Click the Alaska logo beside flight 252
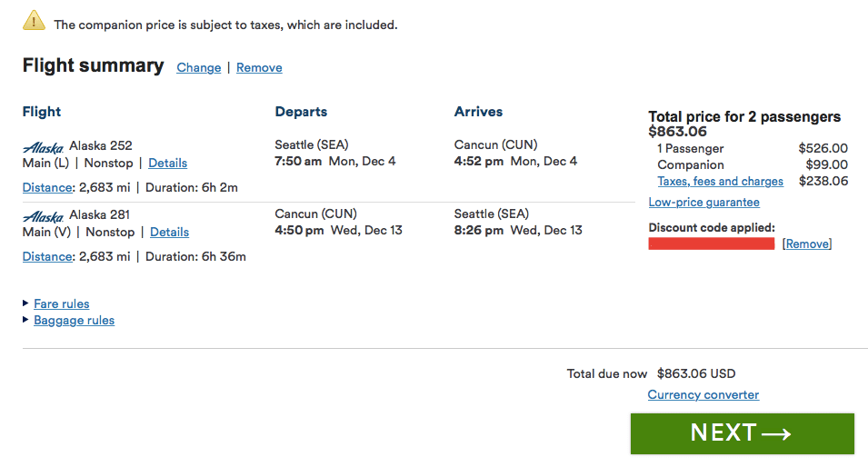Screen dimensions: 868x467 coord(43,146)
